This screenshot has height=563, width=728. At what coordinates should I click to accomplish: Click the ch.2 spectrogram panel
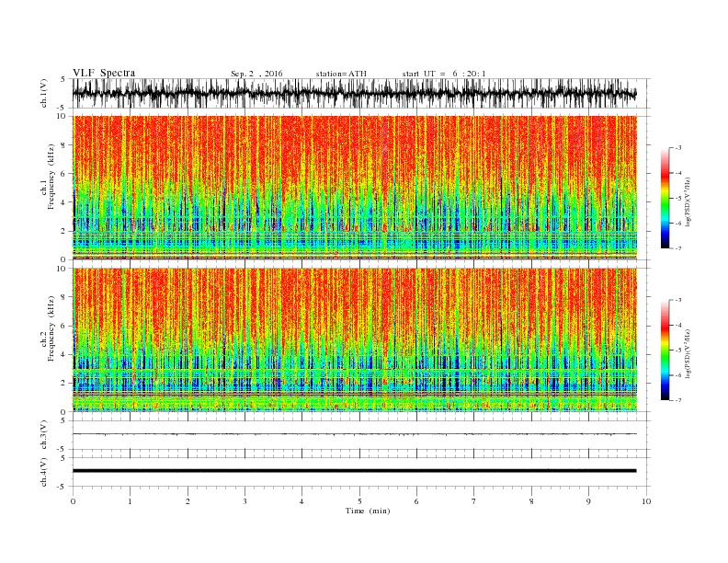(x=355, y=339)
